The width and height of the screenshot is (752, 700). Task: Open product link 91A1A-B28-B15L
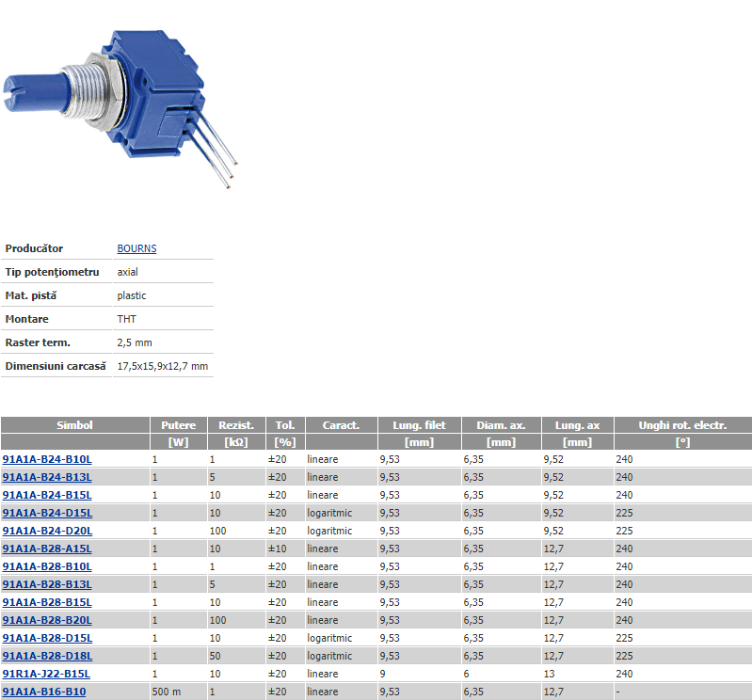coord(47,602)
